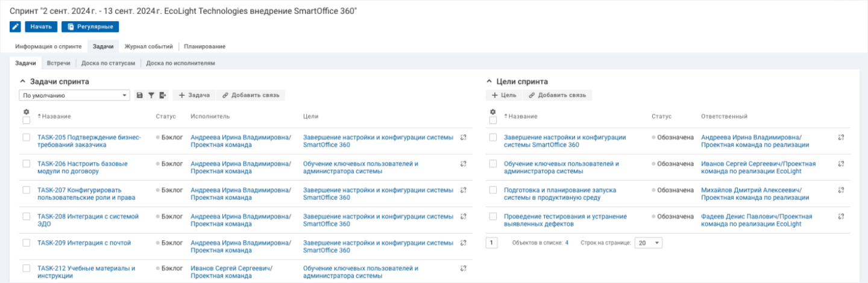The width and height of the screenshot is (868, 283).
Task: Collapse the Цели спринта section
Action: (x=489, y=81)
